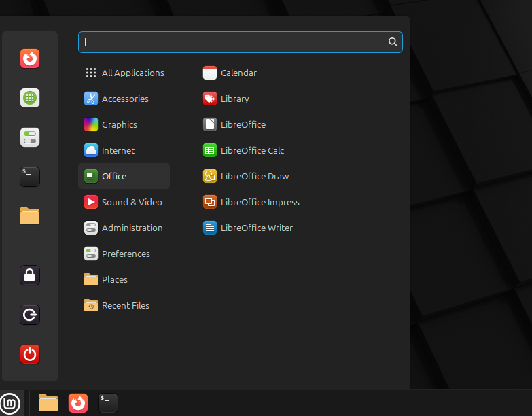Focus the menu search field
The height and width of the screenshot is (416, 532).
click(241, 42)
